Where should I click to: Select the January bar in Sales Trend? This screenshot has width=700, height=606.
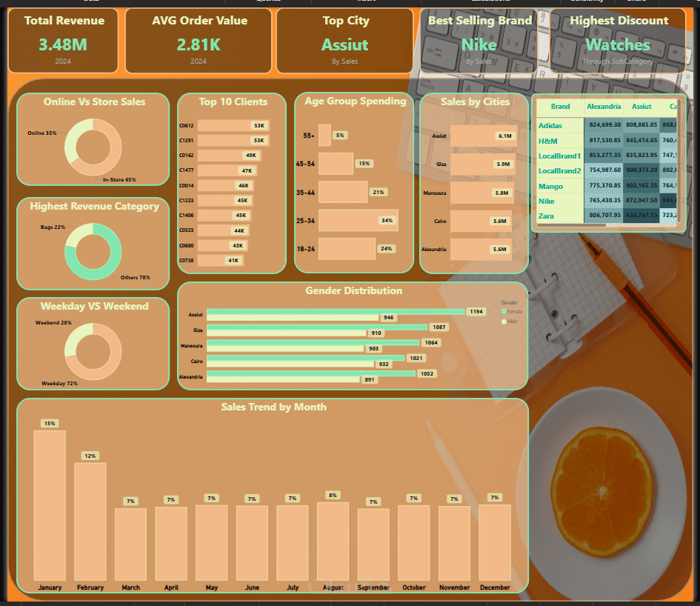50,505
